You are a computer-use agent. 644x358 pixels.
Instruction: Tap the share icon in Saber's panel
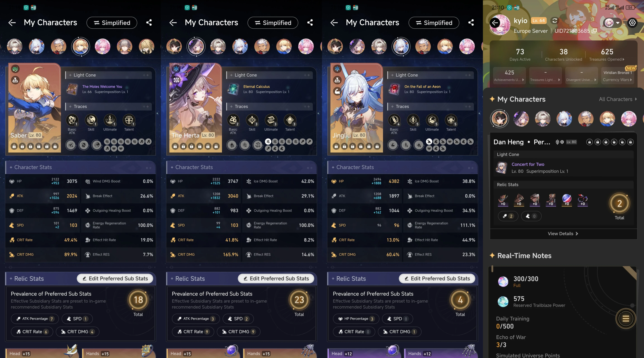point(149,23)
